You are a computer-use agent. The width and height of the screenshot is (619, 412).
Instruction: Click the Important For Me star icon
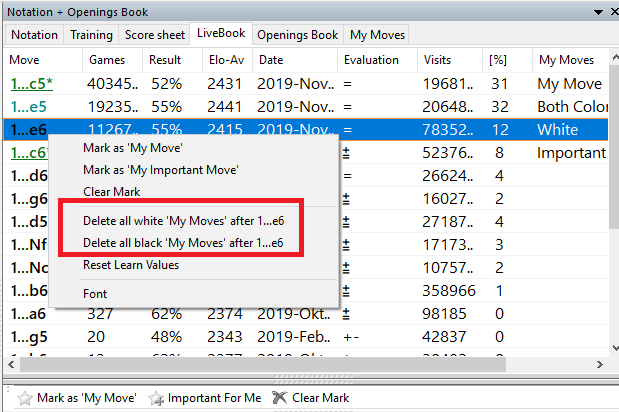[156, 398]
